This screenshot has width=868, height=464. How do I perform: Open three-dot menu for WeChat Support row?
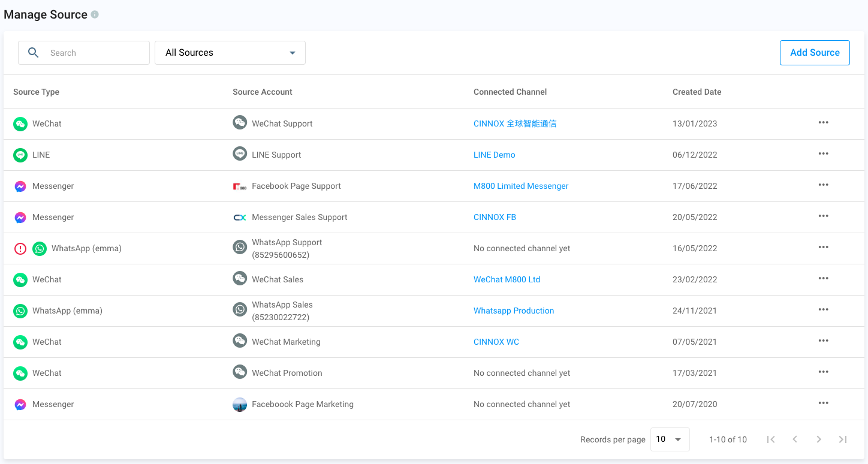click(823, 123)
